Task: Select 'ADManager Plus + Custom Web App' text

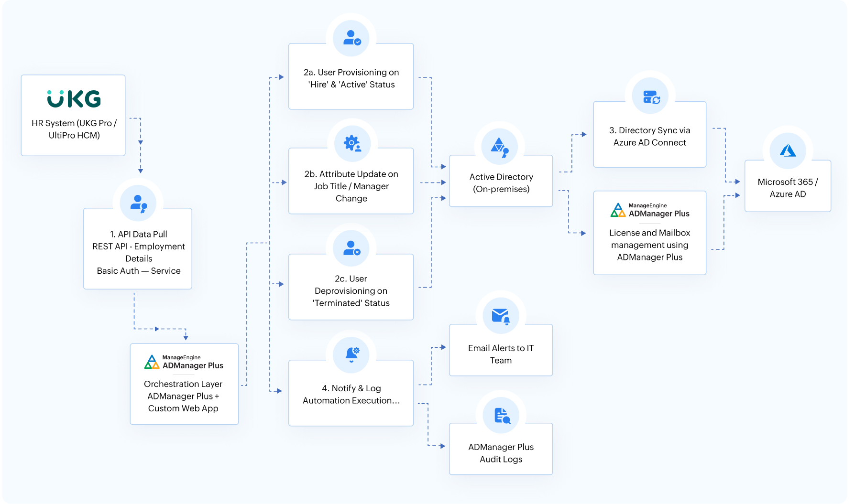Action: (183, 402)
